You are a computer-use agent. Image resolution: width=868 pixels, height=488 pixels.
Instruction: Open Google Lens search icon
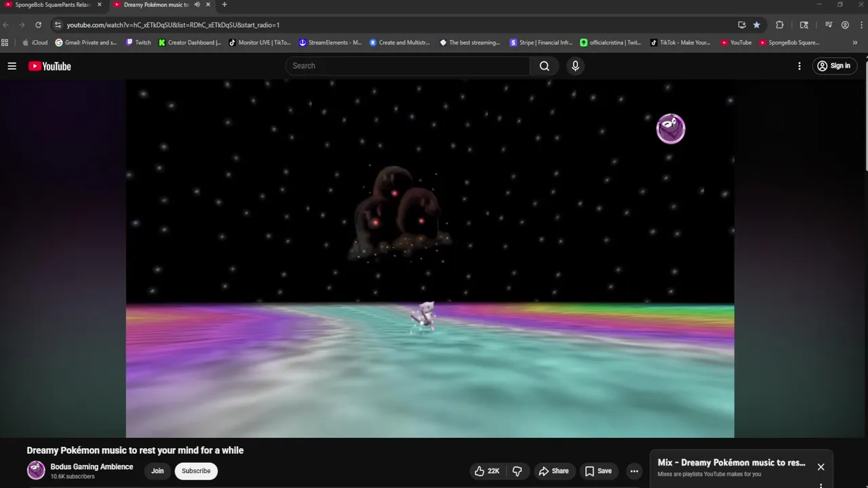pyautogui.click(x=804, y=25)
